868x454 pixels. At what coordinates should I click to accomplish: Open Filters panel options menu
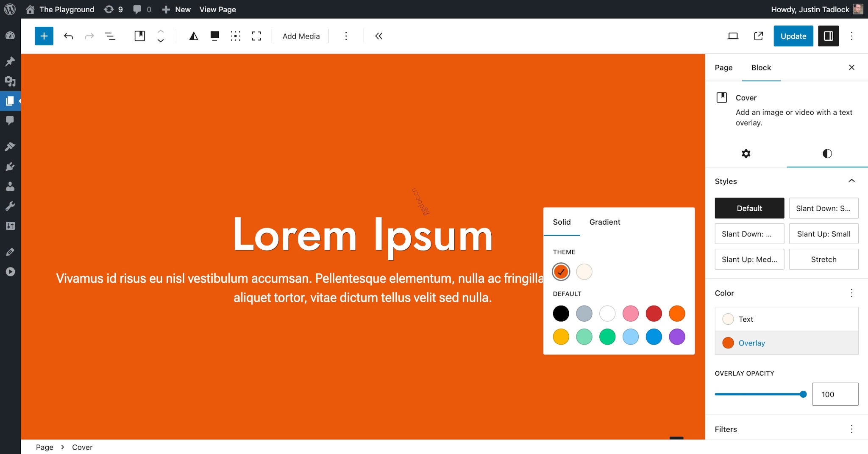[x=851, y=429]
